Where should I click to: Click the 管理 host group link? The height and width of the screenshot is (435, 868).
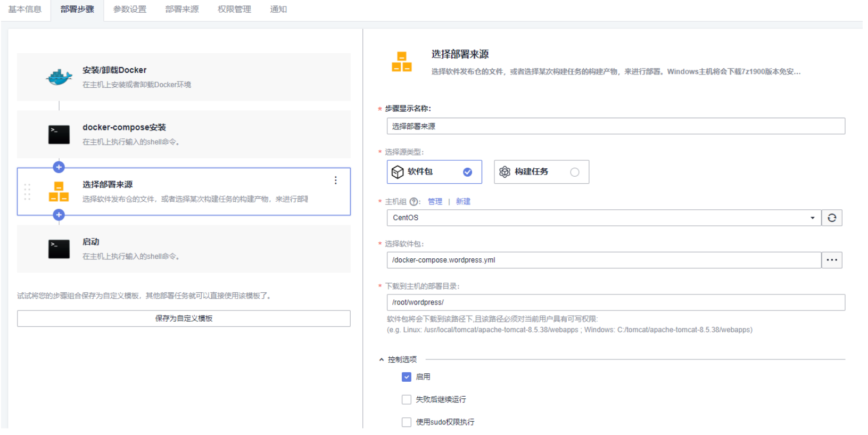[435, 202]
